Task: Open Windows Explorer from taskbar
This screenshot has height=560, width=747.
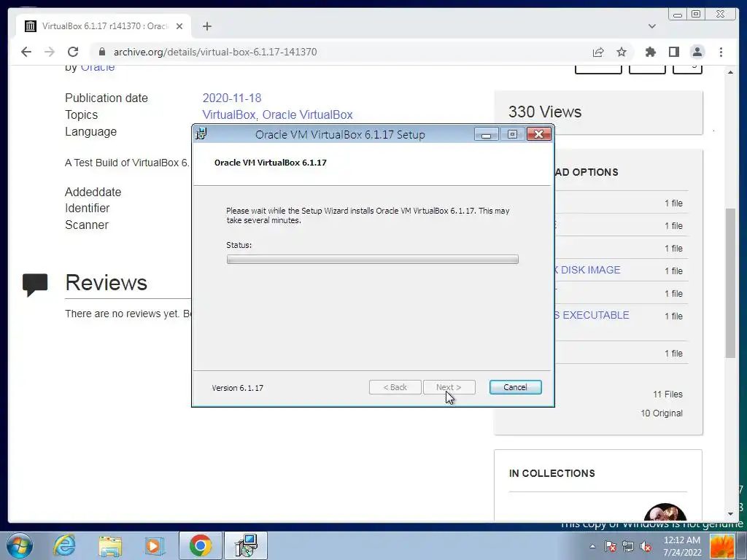Action: (x=110, y=545)
